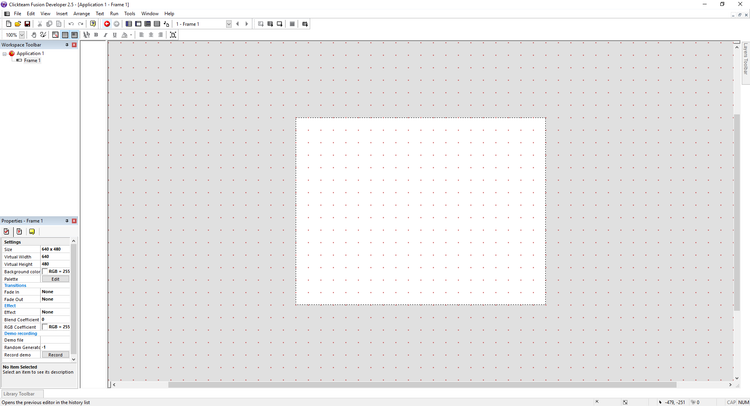750x406 pixels.
Task: Open the Insert menu
Action: (x=62, y=14)
